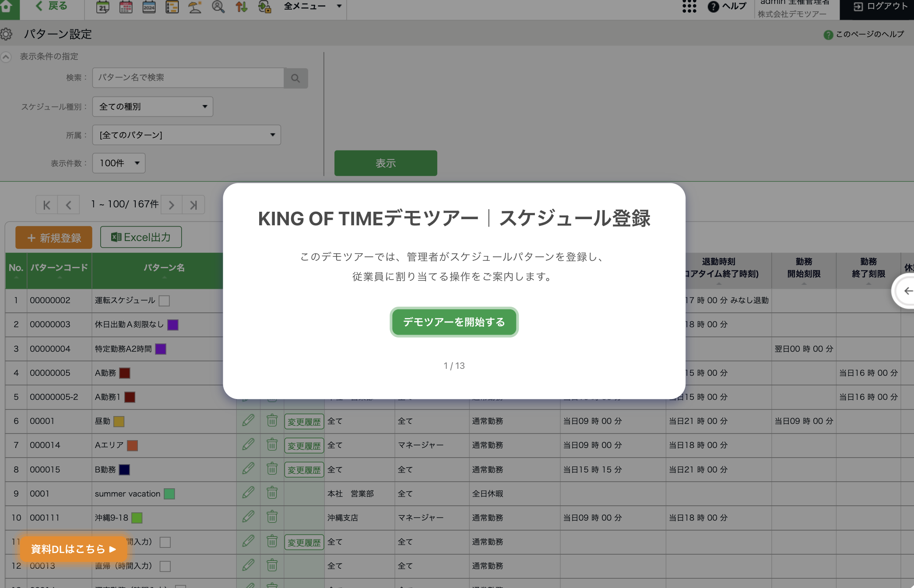Edit the Aエリア pattern with pencil icon
This screenshot has height=588, width=914.
pos(248,445)
